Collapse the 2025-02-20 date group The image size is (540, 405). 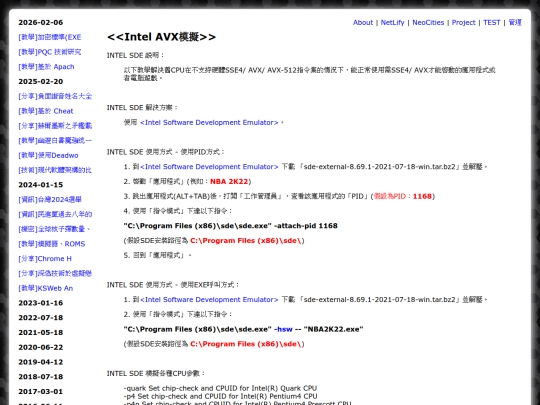pyautogui.click(x=41, y=82)
